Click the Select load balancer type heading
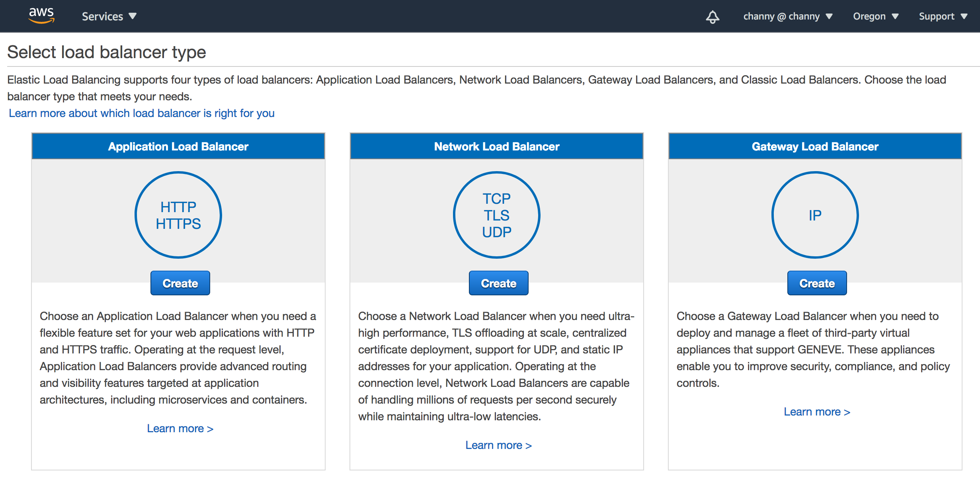Image resolution: width=980 pixels, height=480 pixels. point(107,53)
